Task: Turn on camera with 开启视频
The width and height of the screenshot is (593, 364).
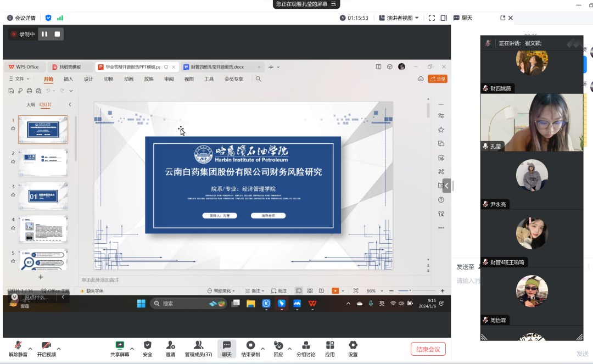Action: pyautogui.click(x=46, y=345)
